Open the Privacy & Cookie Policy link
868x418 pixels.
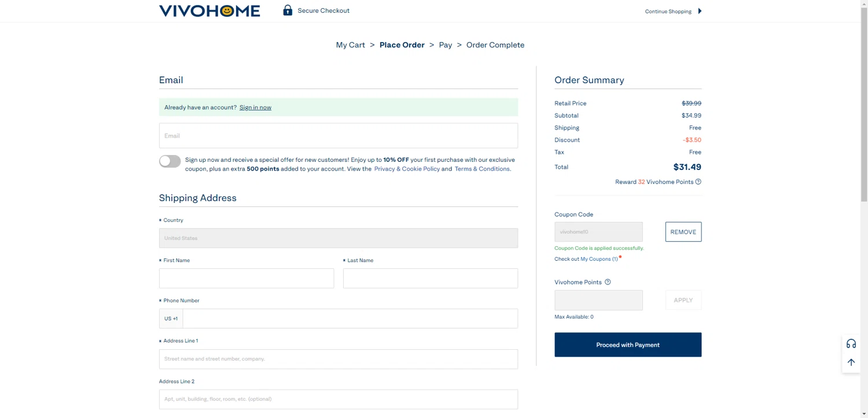(407, 169)
